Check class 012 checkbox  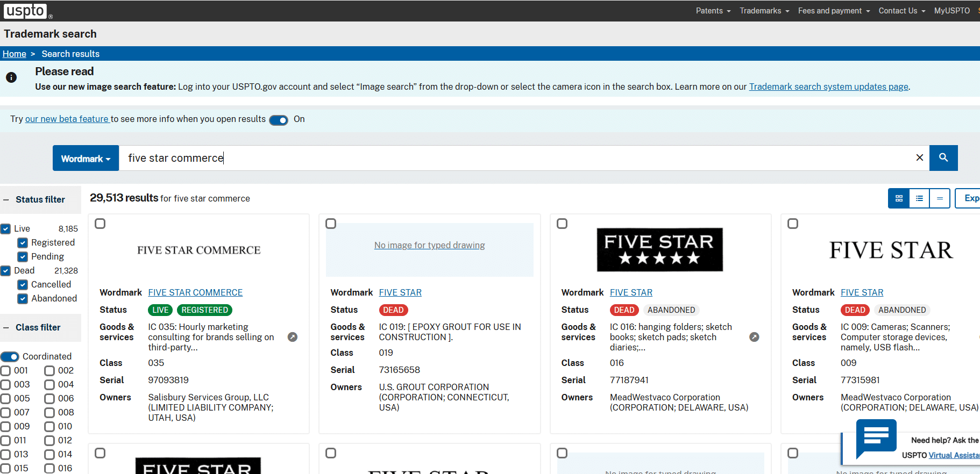(x=49, y=441)
